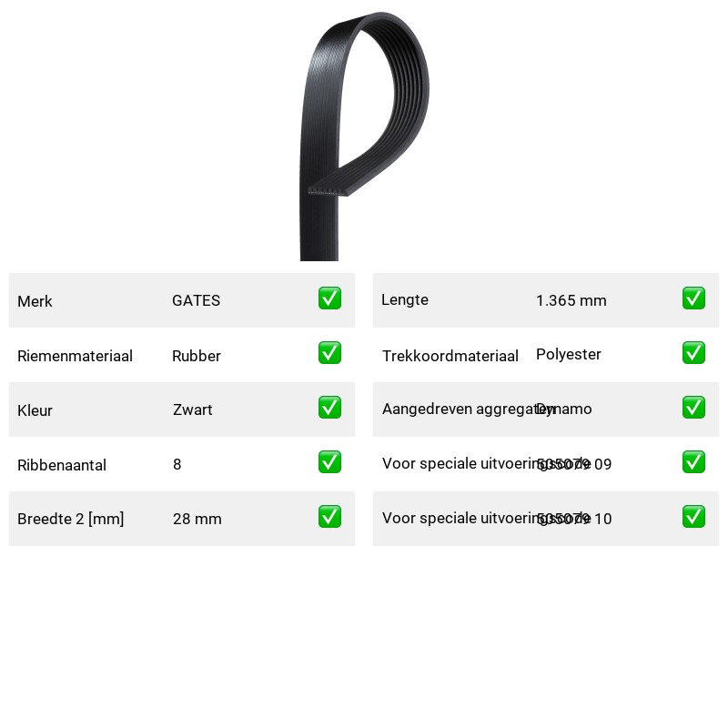728x728 pixels.
Task: Click the Aangedreven aggregaten label
Action: (468, 409)
